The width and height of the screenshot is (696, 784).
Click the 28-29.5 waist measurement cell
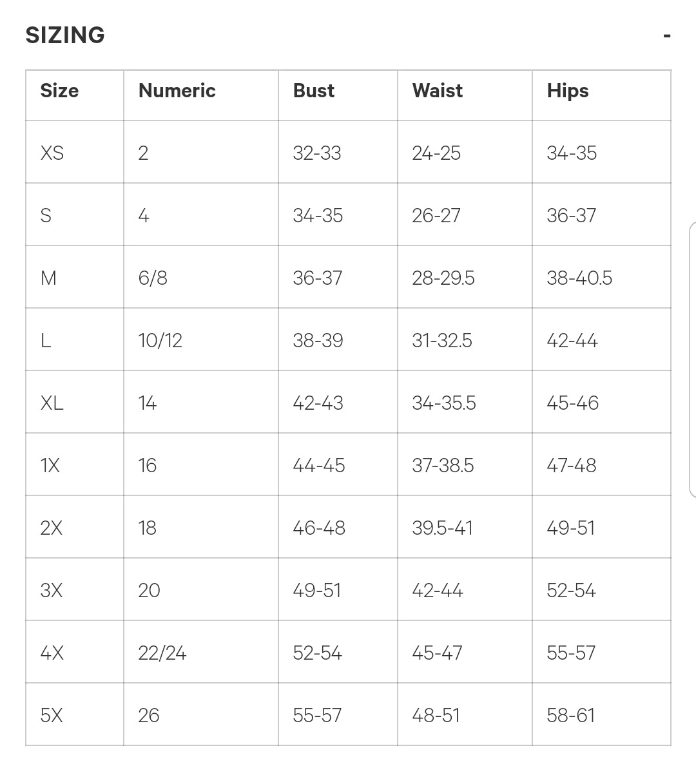[443, 278]
